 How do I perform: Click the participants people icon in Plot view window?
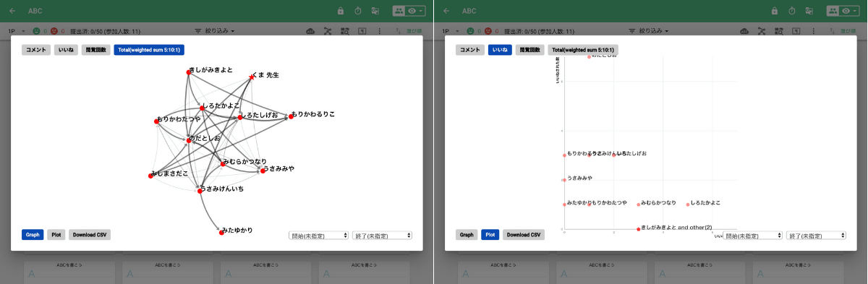click(833, 11)
